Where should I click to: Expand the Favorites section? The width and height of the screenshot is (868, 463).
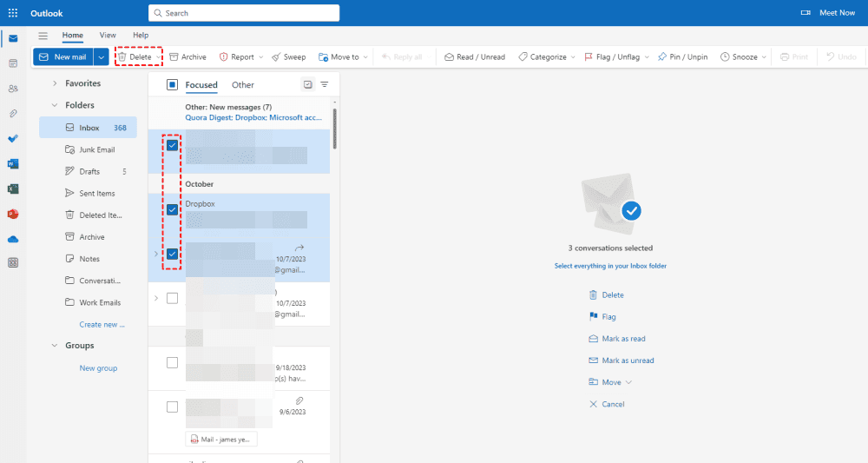point(55,83)
